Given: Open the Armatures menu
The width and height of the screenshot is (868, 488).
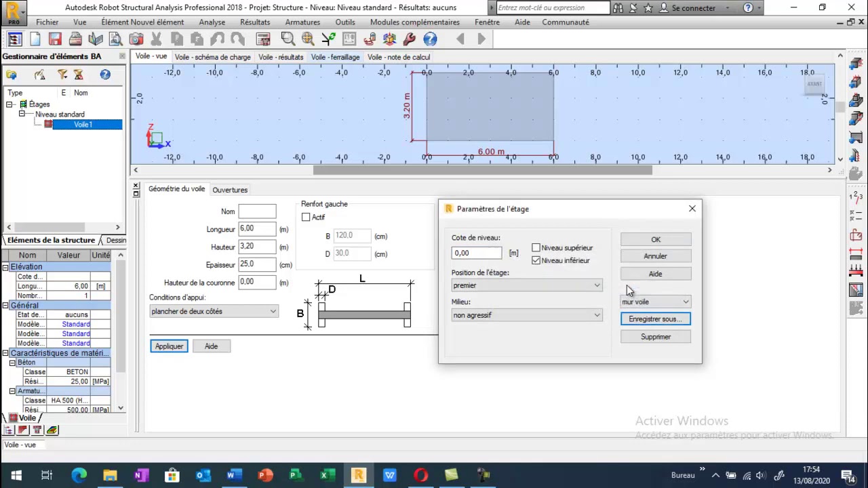Looking at the screenshot, I should (x=302, y=22).
